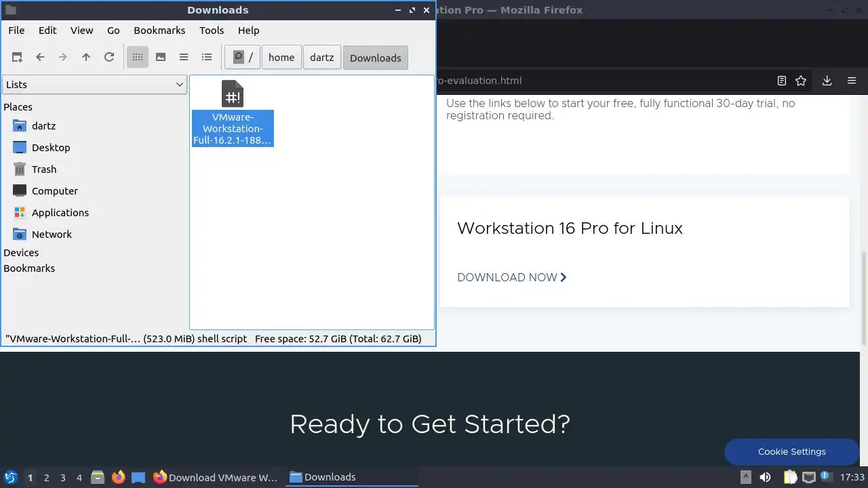Open the Lists side pane dropdown
The height and width of the screenshot is (488, 868).
(94, 85)
